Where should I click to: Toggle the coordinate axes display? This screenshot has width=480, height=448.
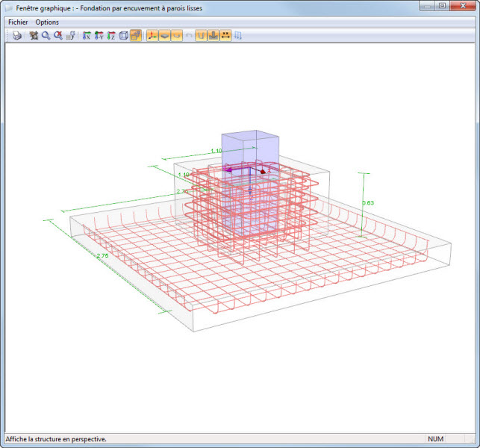(152, 36)
